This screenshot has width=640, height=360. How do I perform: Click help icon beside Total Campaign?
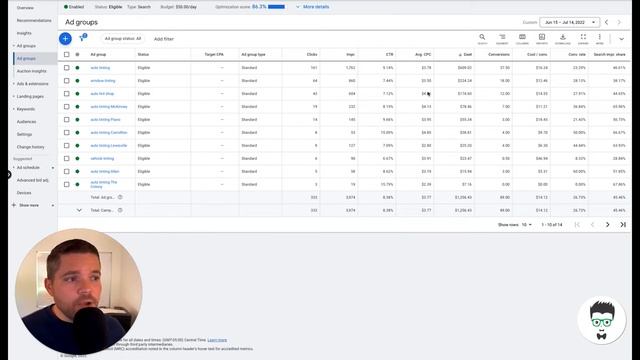point(120,210)
